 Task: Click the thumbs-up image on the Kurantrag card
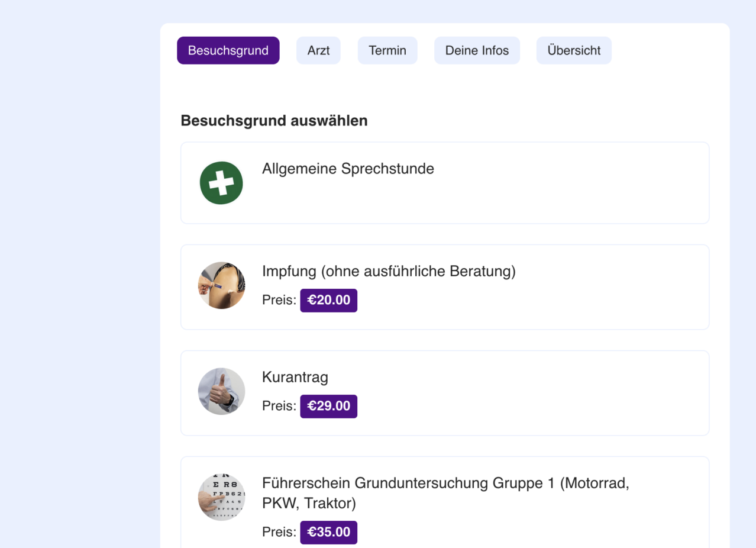point(221,391)
